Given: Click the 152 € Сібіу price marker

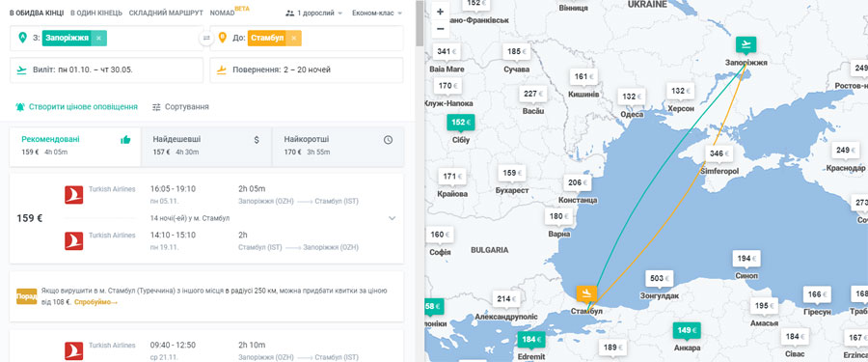Looking at the screenshot, I should tap(461, 123).
